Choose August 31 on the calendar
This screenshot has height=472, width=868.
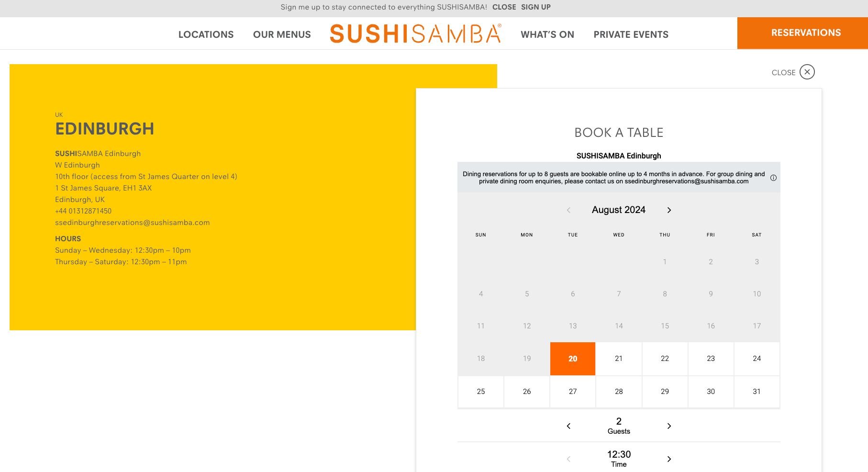coord(757,392)
